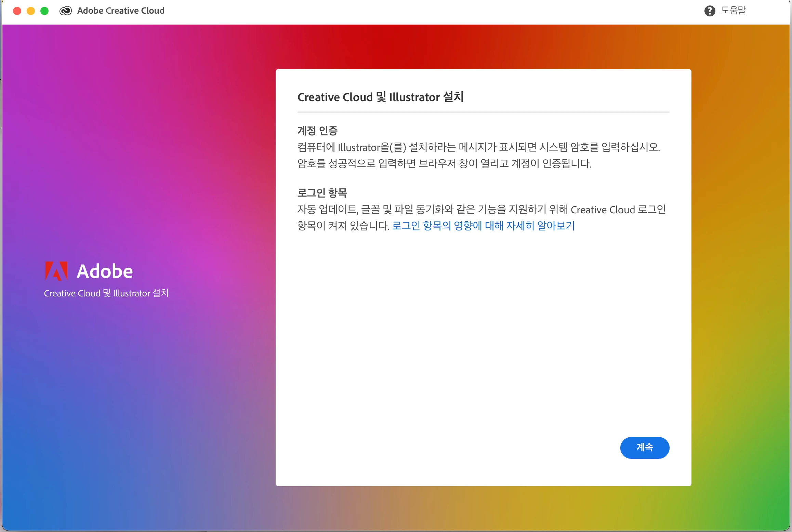The height and width of the screenshot is (532, 792).
Task: Click the Adobe Creative Cloud window title
Action: coord(121,11)
